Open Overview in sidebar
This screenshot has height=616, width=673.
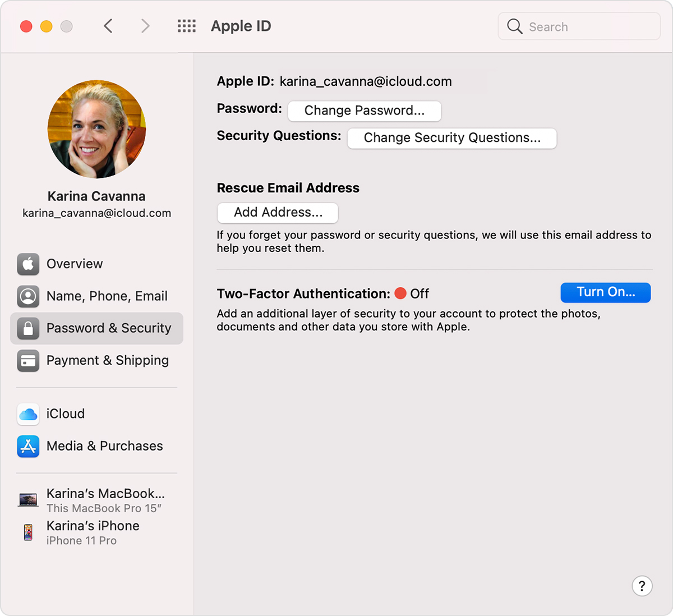(x=96, y=264)
